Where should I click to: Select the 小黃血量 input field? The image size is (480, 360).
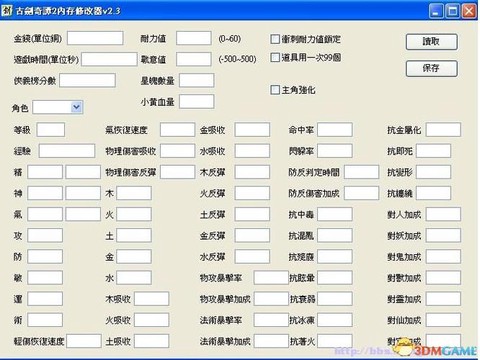pos(197,101)
